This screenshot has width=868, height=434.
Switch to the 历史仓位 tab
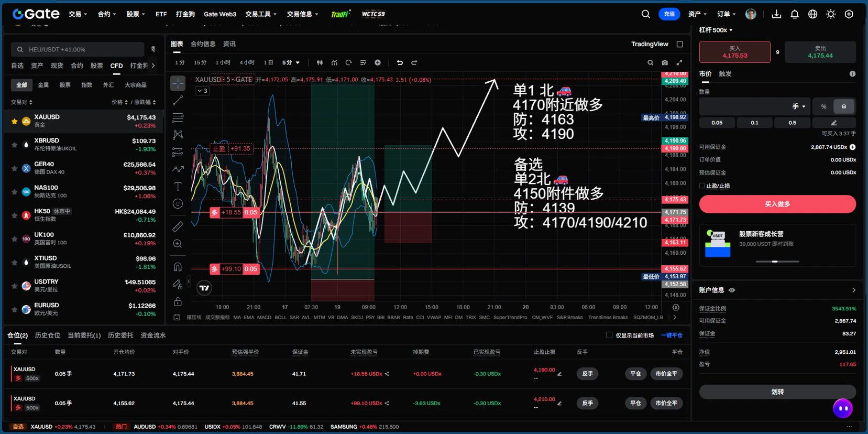tap(48, 335)
